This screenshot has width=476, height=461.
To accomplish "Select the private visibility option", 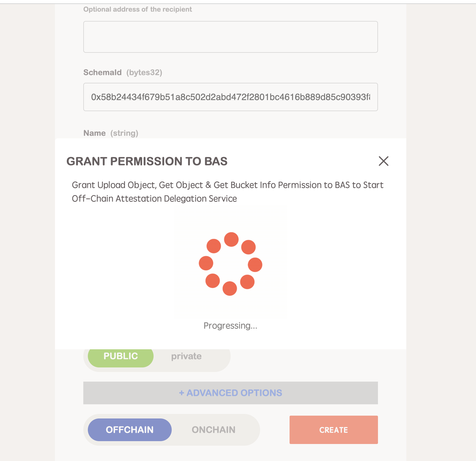I will 186,356.
